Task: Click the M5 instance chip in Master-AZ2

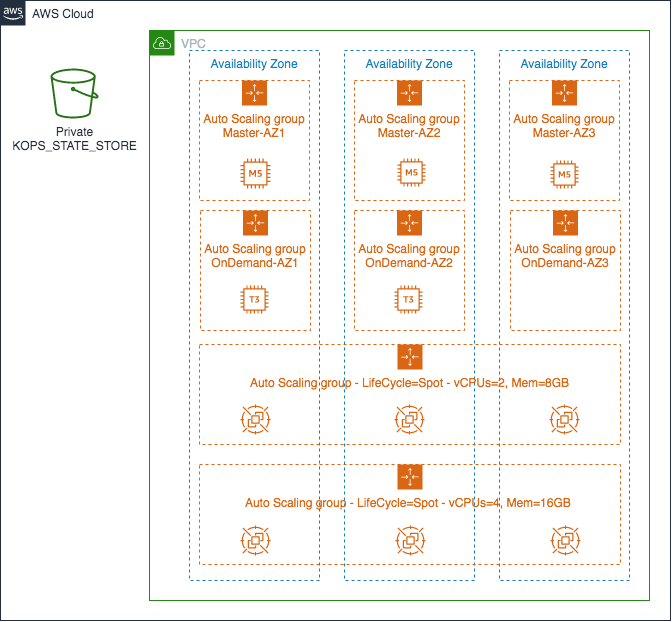Action: click(x=409, y=175)
